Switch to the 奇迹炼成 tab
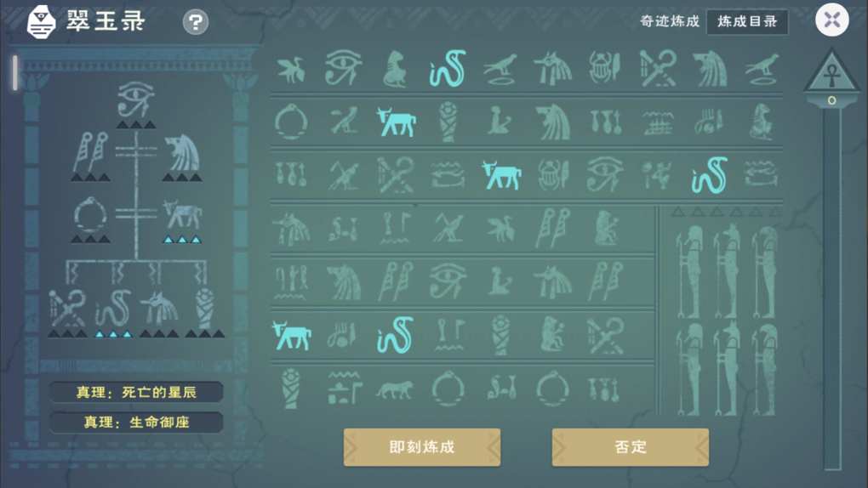868x488 pixels. (x=669, y=21)
